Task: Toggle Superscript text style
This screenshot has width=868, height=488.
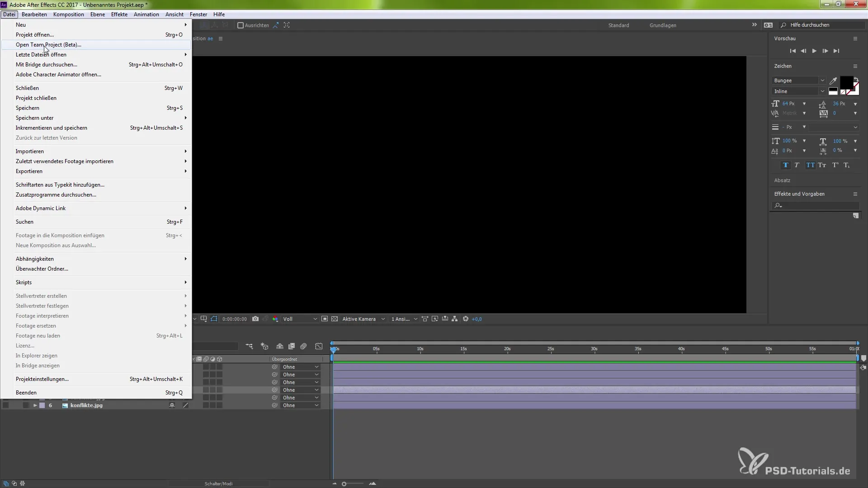Action: point(835,165)
